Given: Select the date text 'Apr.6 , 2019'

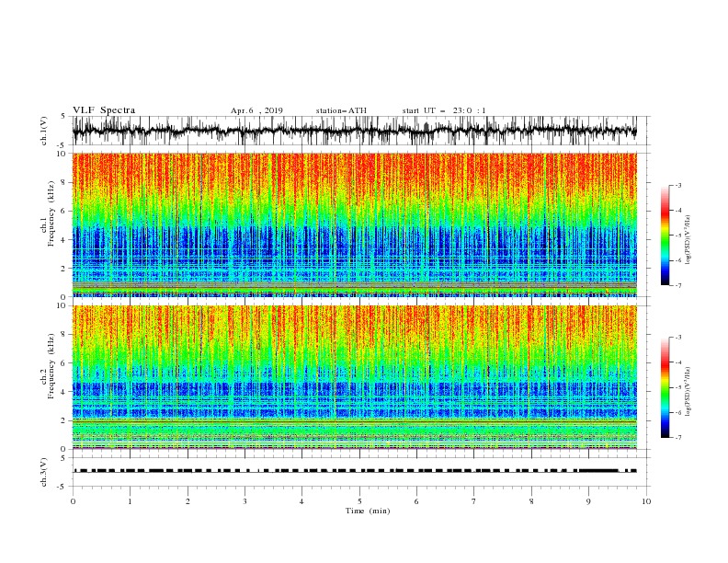Looking at the screenshot, I should (256, 110).
